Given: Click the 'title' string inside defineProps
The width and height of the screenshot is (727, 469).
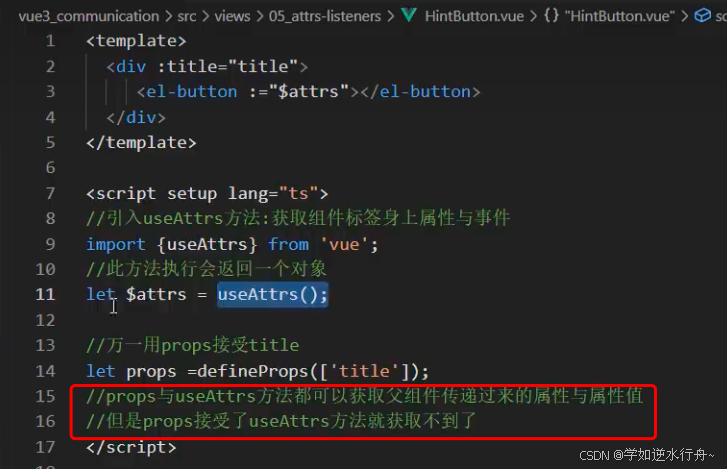Looking at the screenshot, I should [x=364, y=371].
